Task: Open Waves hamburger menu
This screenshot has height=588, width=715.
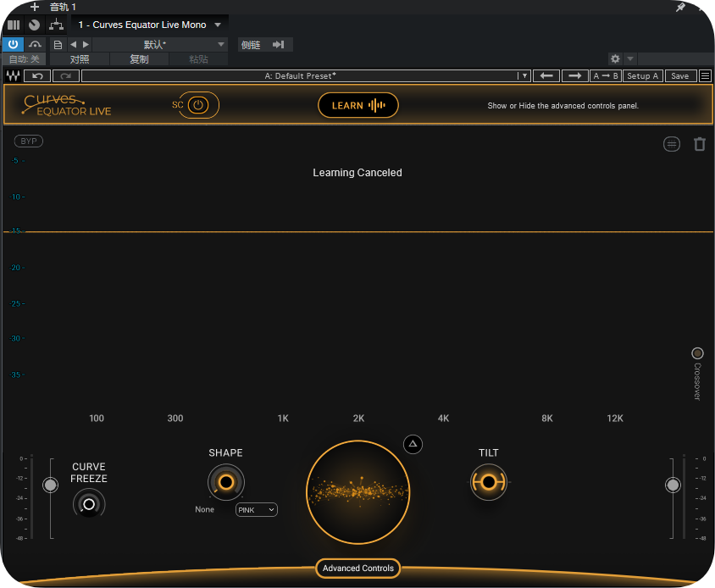Action: (x=705, y=76)
